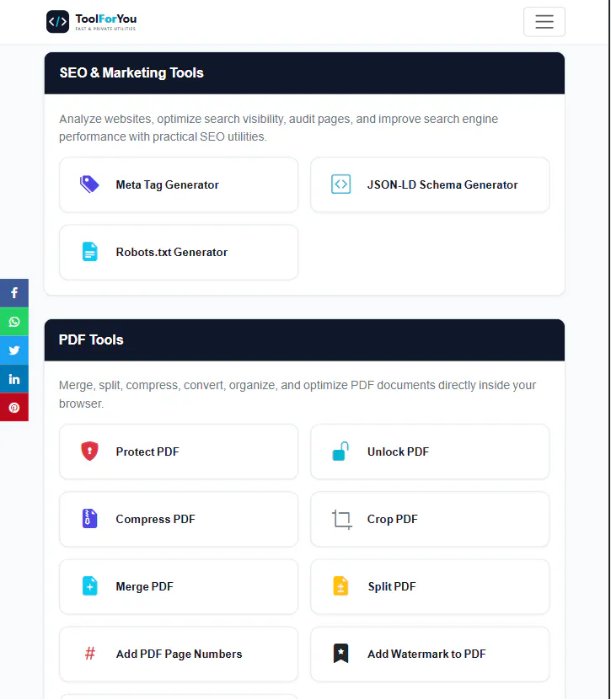Open the Merge PDF tool
The width and height of the screenshot is (611, 700).
coord(179,586)
